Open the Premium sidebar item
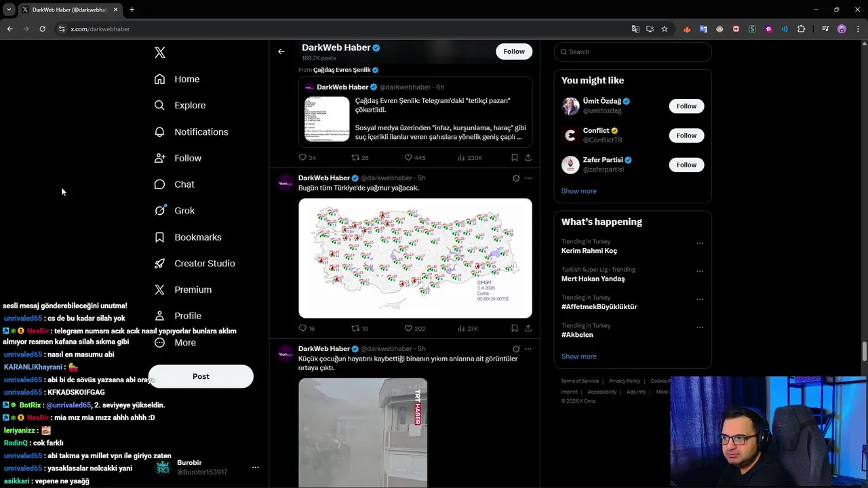The image size is (868, 488). pyautogui.click(x=183, y=289)
